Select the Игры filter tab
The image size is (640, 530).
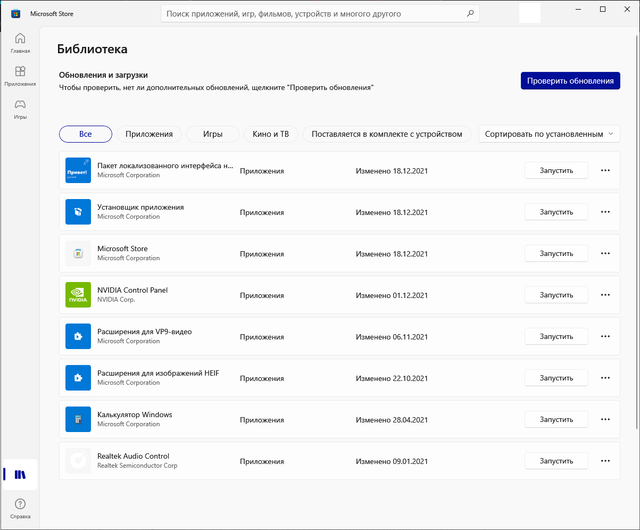click(x=213, y=134)
